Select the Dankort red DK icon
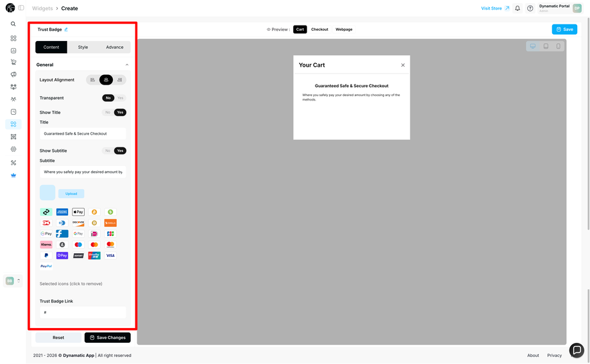590x364 pixels. click(x=46, y=223)
